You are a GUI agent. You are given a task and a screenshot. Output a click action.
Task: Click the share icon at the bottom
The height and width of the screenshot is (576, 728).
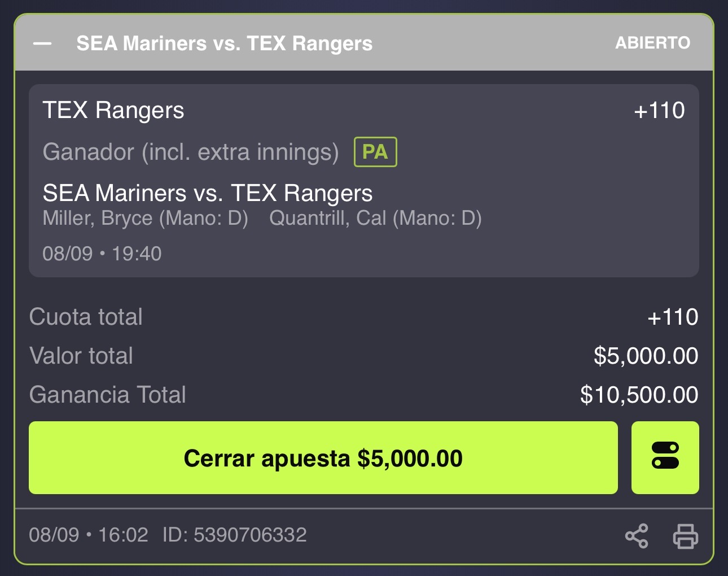pos(637,536)
